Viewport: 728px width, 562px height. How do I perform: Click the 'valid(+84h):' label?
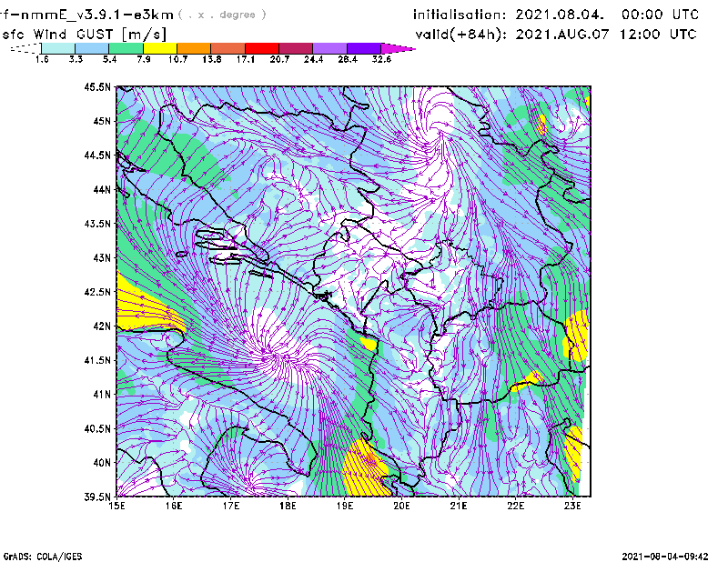pos(461,35)
